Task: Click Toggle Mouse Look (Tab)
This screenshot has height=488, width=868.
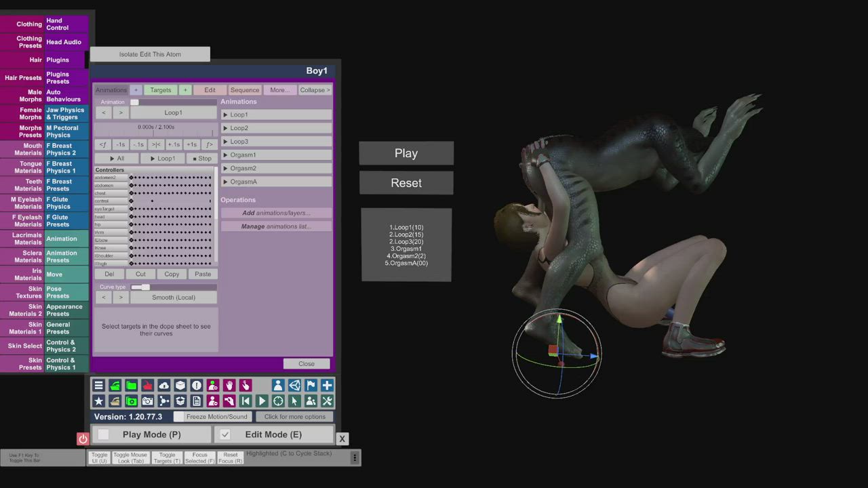Action: (130, 458)
